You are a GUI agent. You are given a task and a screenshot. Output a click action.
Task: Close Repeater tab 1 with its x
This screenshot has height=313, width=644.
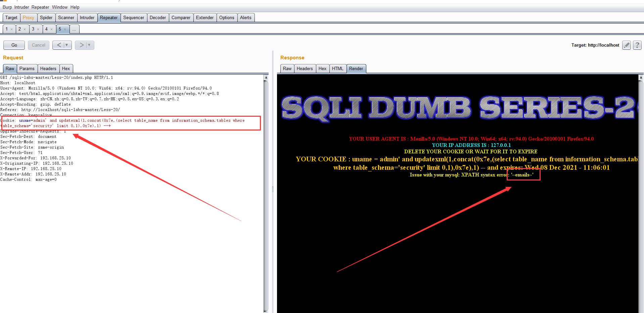coord(11,29)
